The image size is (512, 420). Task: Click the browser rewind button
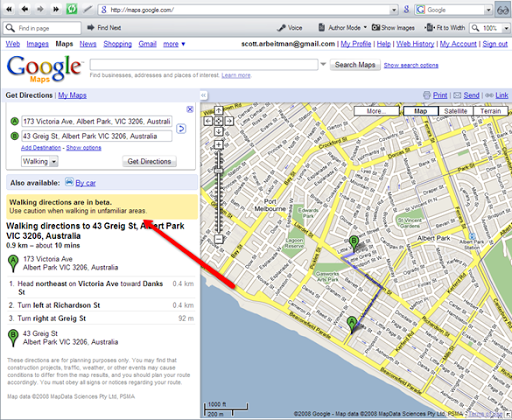(9, 9)
